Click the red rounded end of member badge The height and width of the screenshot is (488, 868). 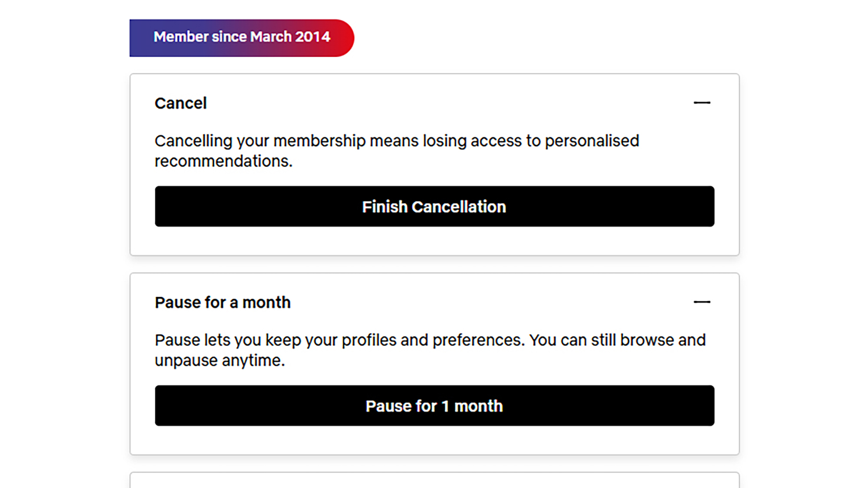click(343, 38)
